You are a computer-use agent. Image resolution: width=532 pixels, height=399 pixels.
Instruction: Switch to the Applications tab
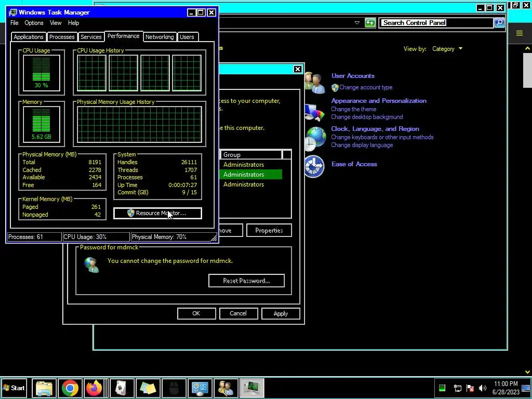[x=29, y=37]
